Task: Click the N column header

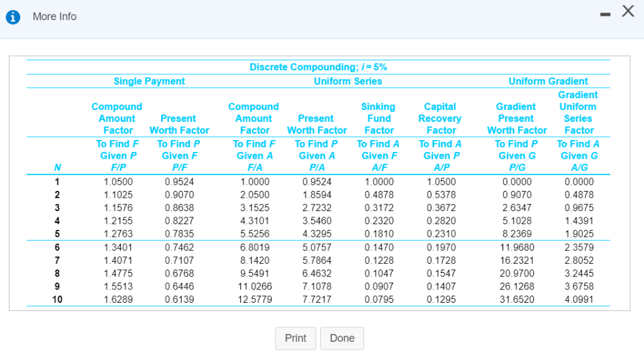Action: [x=57, y=167]
